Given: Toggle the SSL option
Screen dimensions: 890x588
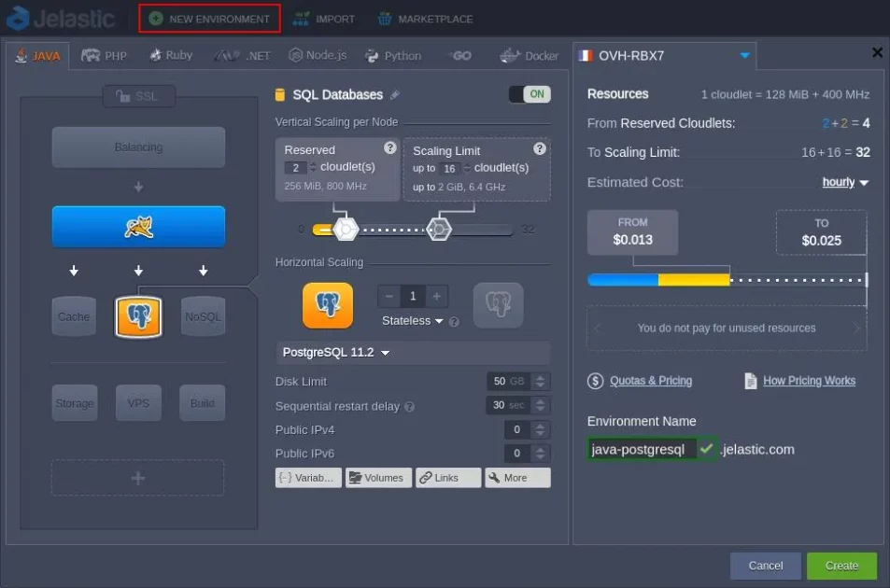Looking at the screenshot, I should coord(137,96).
